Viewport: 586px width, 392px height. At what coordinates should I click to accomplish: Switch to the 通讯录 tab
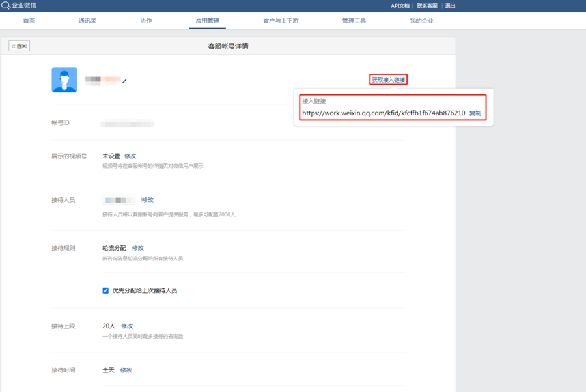(87, 21)
